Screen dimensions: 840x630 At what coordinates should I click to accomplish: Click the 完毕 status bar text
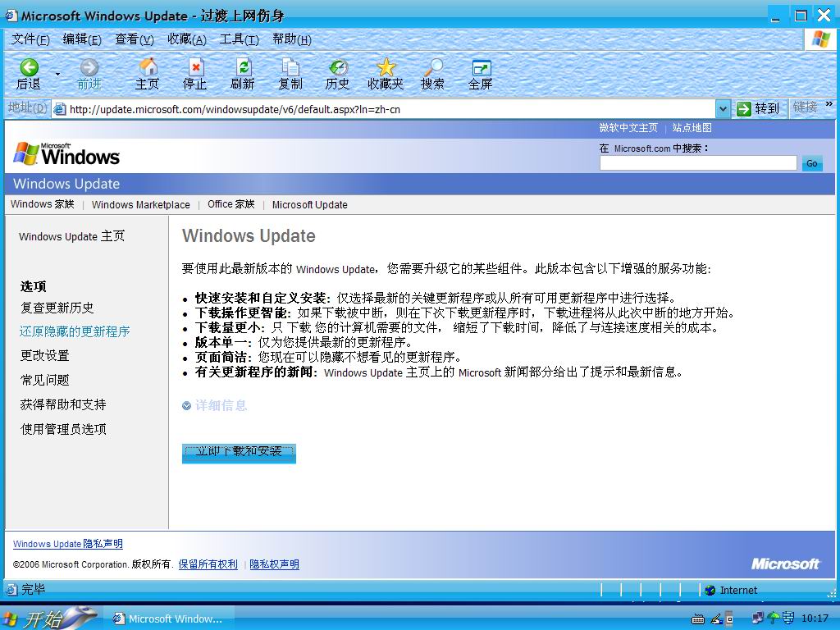[33, 589]
